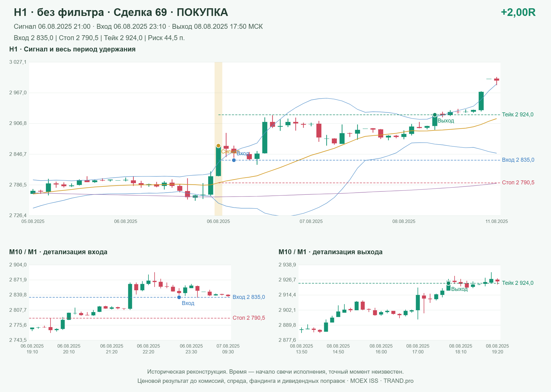Select the beige highlighted signal candle band
Image resolution: width=551 pixels, height=392 pixels.
[218, 139]
